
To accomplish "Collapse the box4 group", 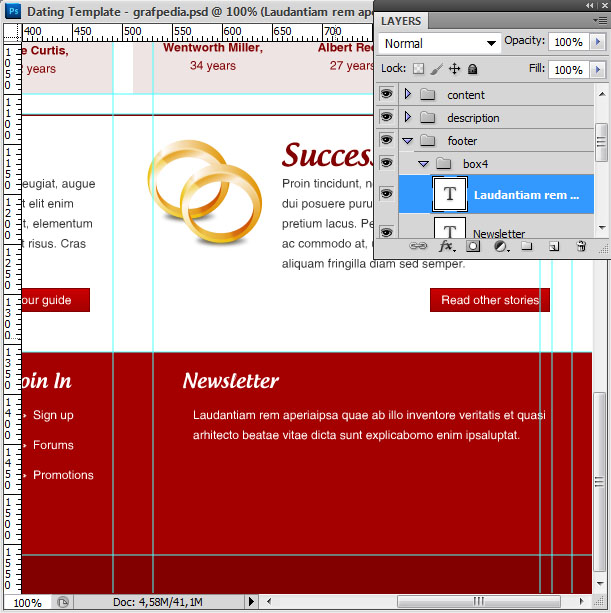I will pyautogui.click(x=423, y=164).
